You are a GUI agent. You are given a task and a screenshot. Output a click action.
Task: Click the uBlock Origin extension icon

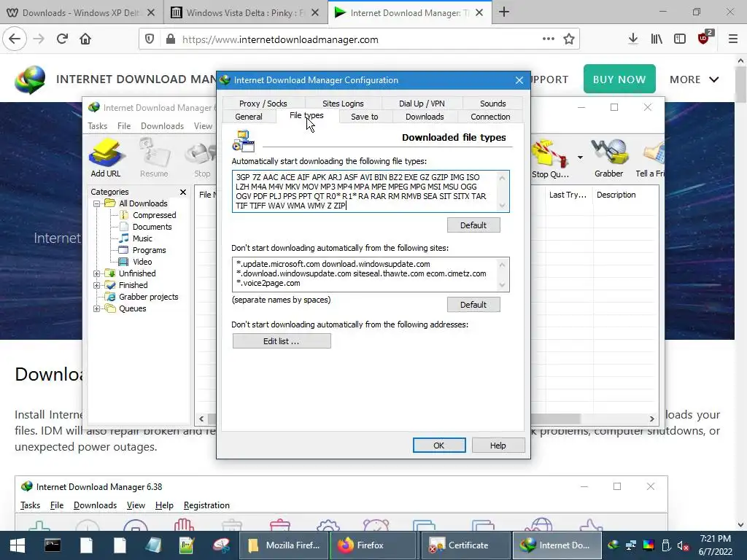point(704,38)
